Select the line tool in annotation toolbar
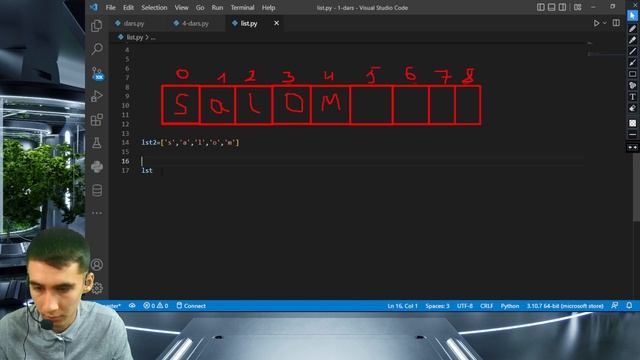This screenshot has width=640, height=360. 632,51
